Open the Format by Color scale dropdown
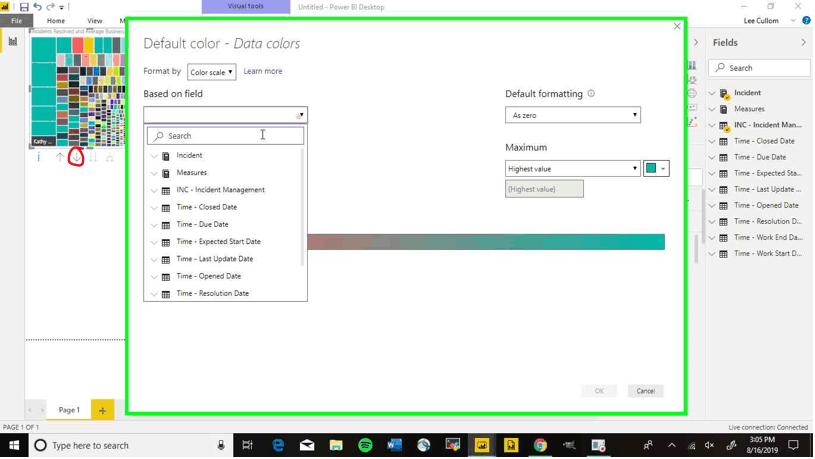 tap(212, 72)
